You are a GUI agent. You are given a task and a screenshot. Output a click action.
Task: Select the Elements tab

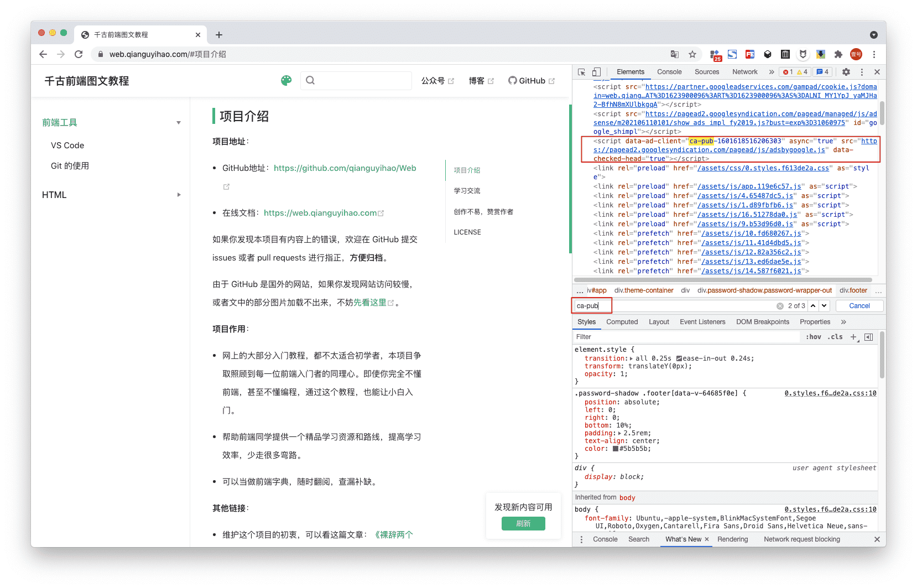point(631,72)
